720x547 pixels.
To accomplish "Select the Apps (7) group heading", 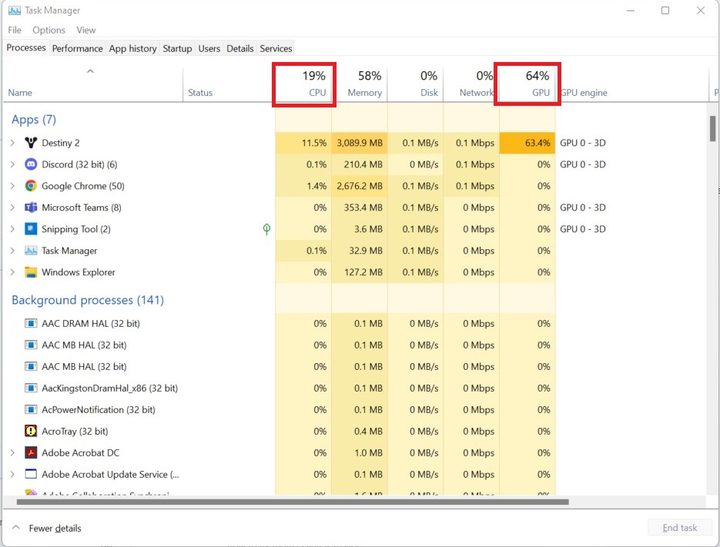I will 34,120.
